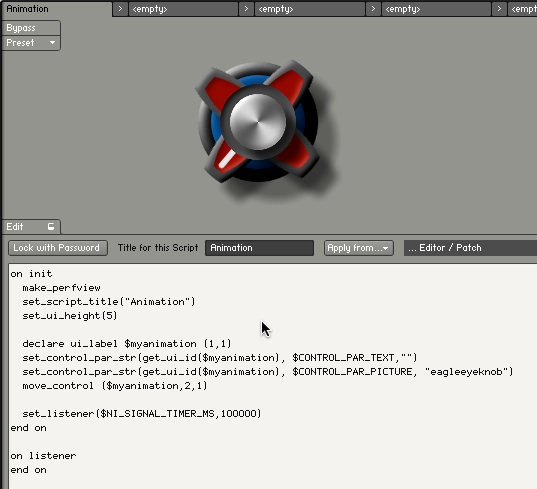Viewport: 537px width, 489px height.
Task: Click the eagle eye knob graphic
Action: 258,122
